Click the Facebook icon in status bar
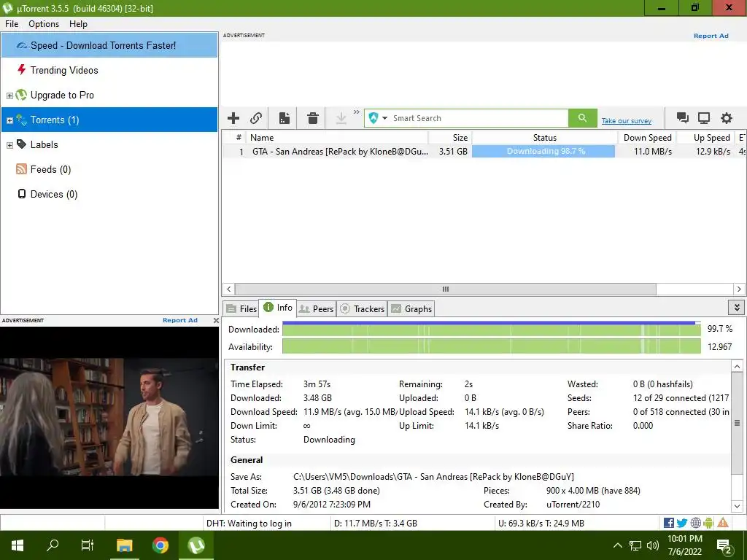Screen dimensions: 747x560 [669, 523]
